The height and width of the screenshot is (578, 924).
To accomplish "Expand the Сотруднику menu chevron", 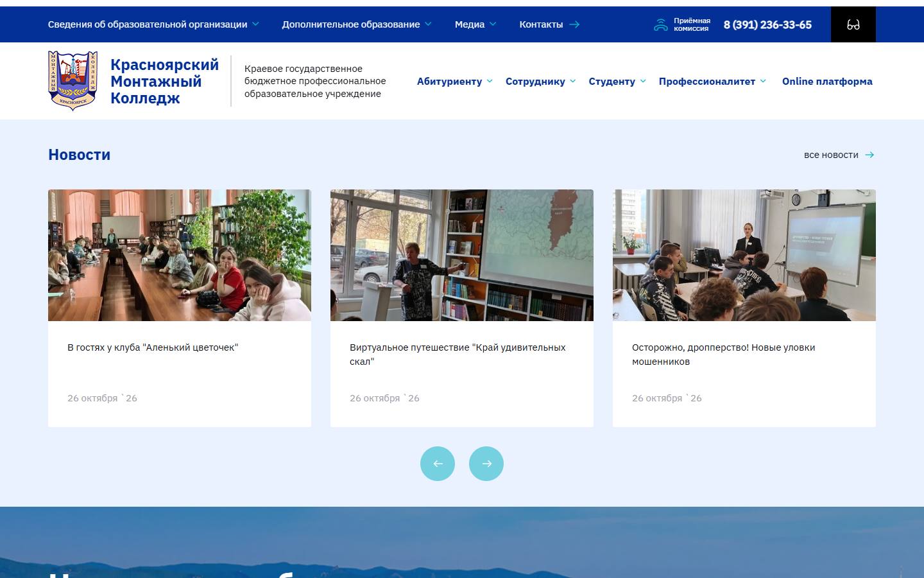I will [573, 81].
